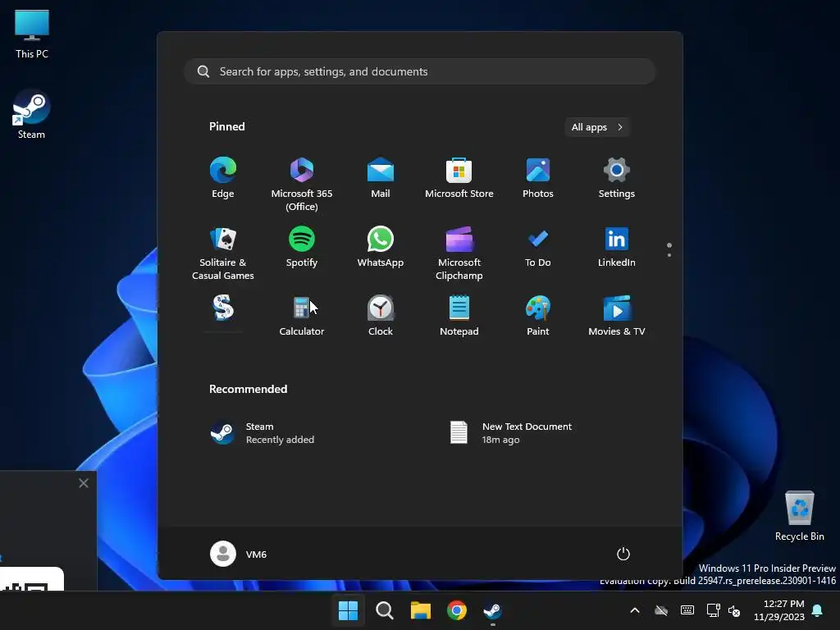Click the Start menu search box
Viewport: 840px width, 630px height.
(419, 71)
